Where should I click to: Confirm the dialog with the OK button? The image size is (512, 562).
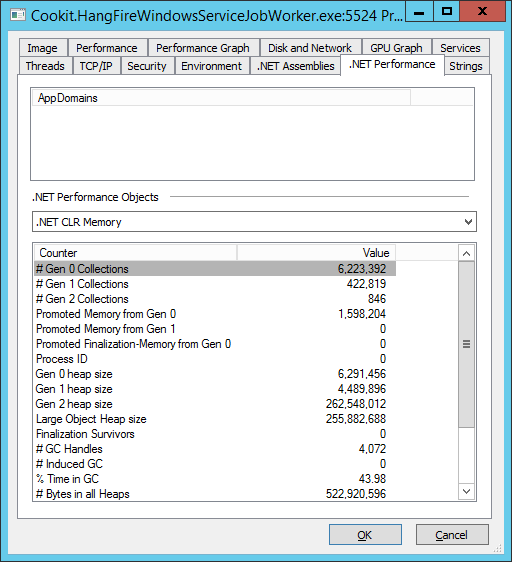pyautogui.click(x=365, y=535)
